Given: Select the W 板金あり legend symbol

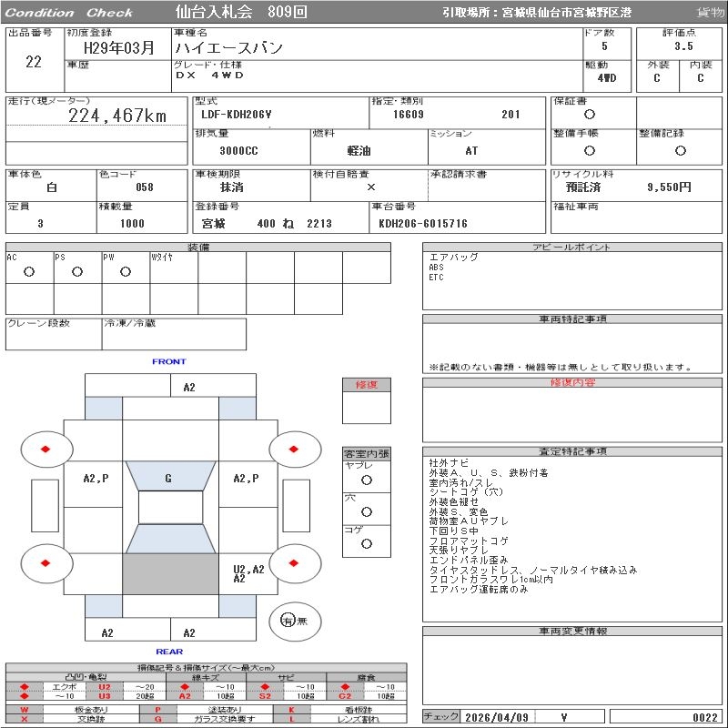Looking at the screenshot, I should coord(25,710).
